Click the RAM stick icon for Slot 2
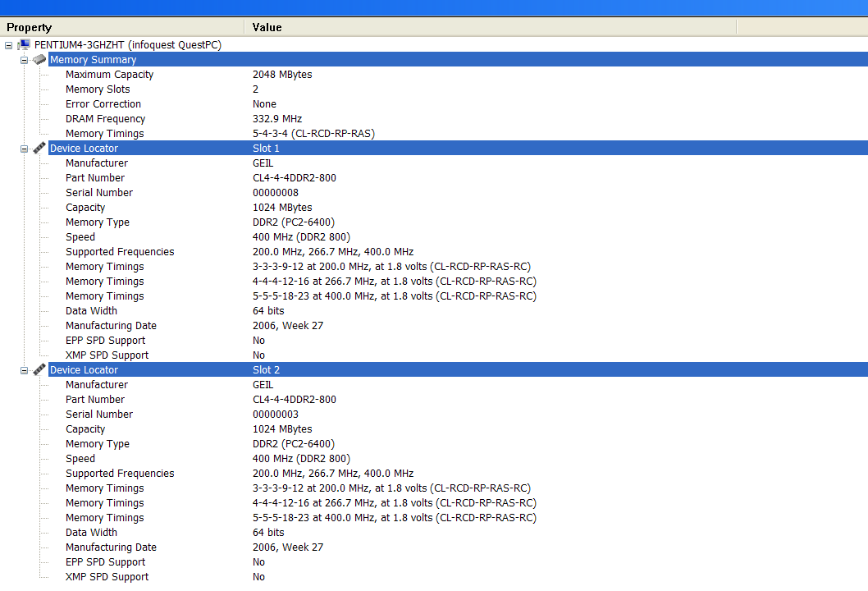This screenshot has height=591, width=868. click(39, 370)
